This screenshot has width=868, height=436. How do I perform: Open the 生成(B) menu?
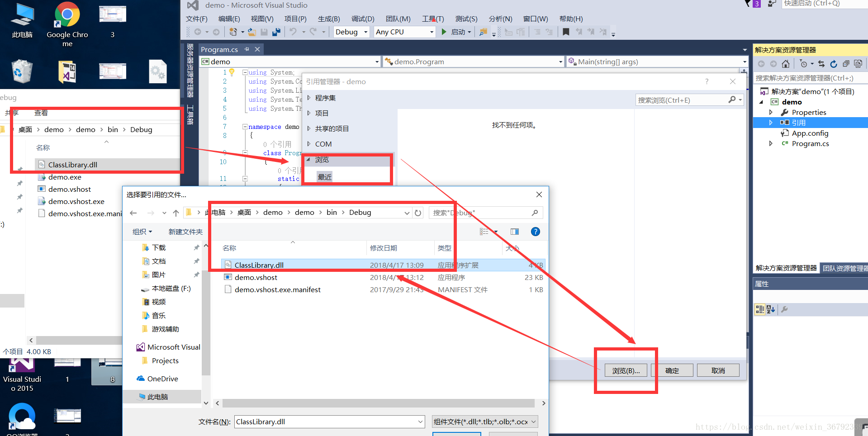[x=329, y=19]
